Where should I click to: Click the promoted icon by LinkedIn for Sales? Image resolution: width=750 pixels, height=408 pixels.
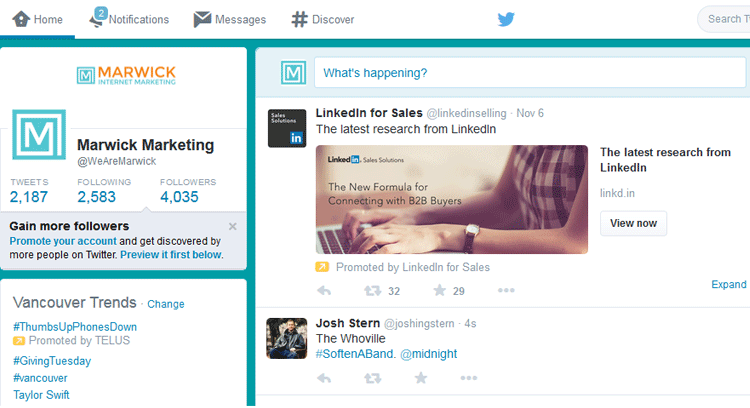point(322,267)
